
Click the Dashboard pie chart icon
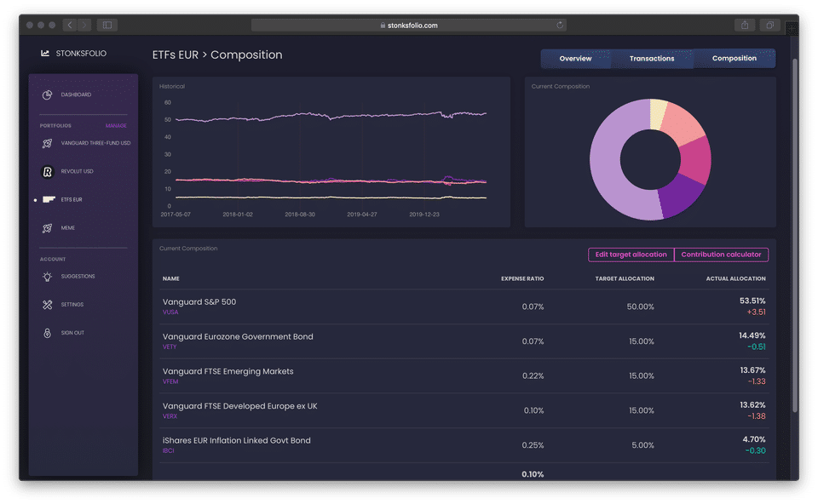(48, 94)
